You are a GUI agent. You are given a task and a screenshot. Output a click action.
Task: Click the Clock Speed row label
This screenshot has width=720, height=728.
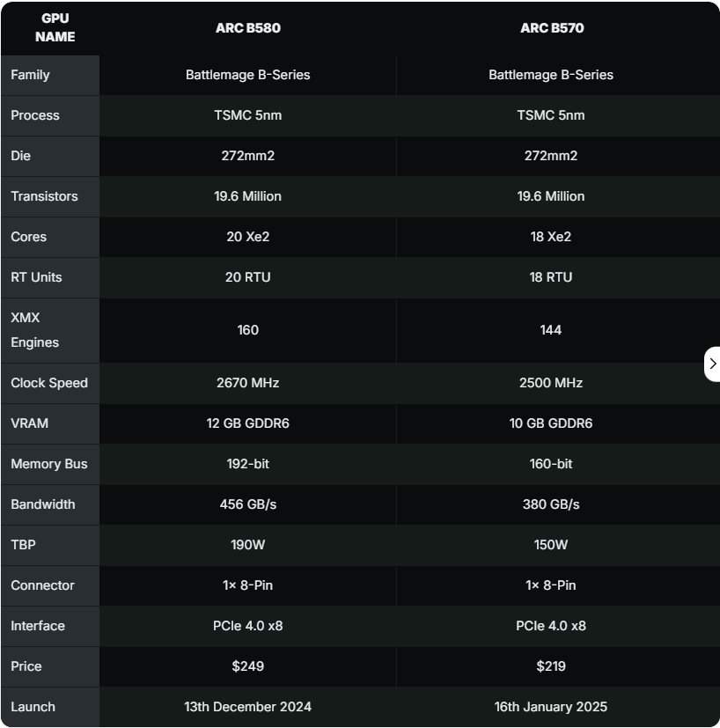coord(49,383)
